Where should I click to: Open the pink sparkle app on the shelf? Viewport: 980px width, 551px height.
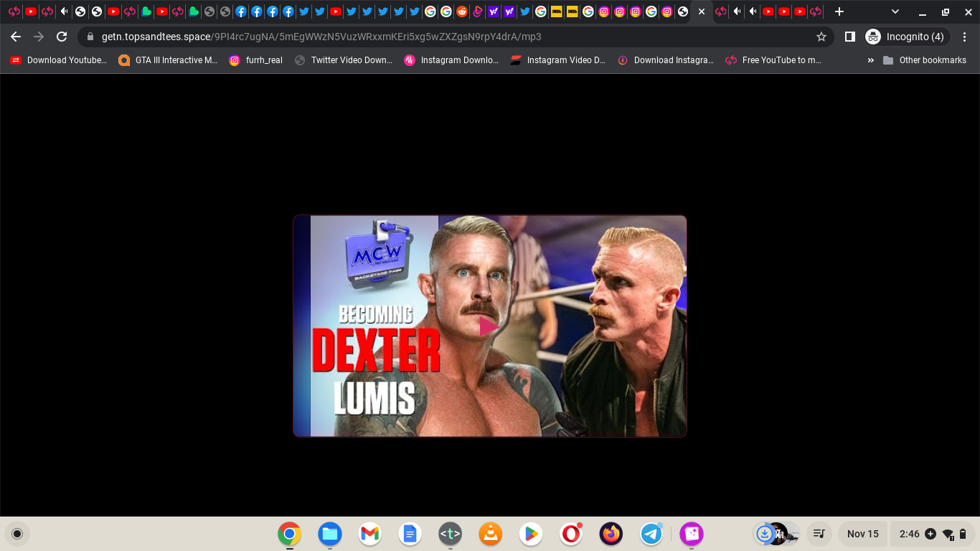click(692, 534)
